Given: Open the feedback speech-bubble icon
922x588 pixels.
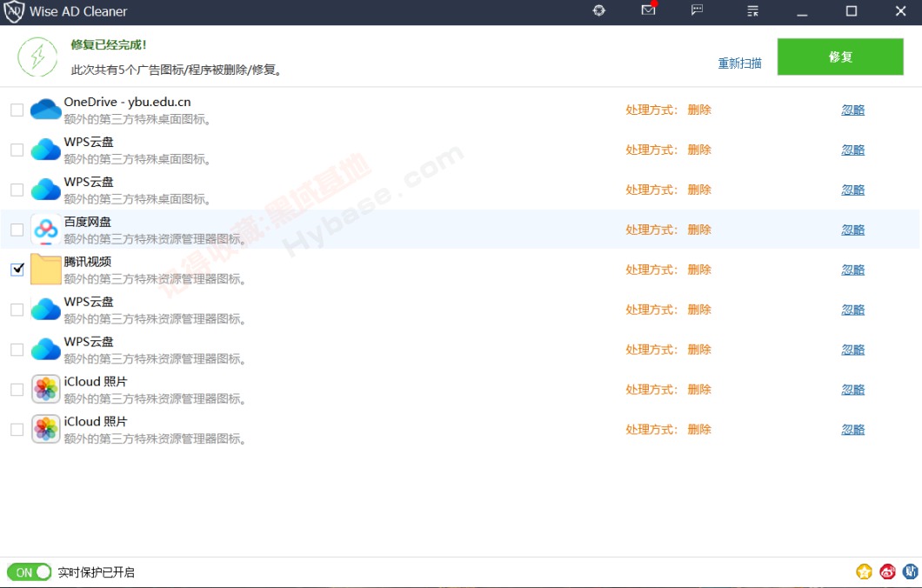Looking at the screenshot, I should point(697,10).
